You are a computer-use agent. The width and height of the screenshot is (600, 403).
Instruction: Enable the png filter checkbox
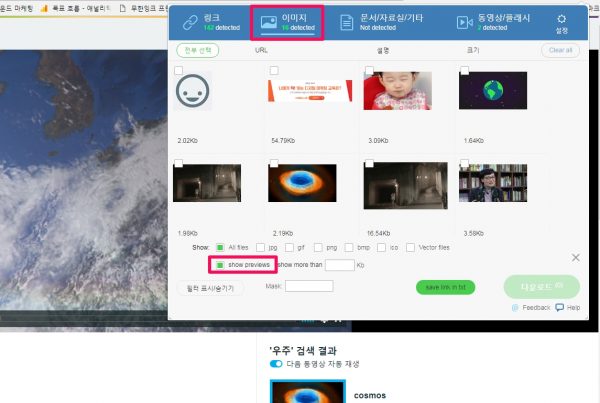(x=318, y=248)
